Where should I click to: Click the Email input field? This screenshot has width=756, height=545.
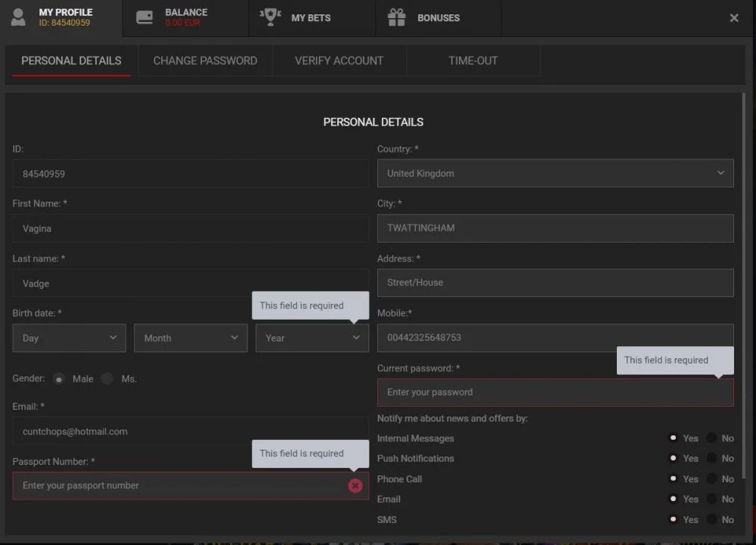tap(191, 432)
